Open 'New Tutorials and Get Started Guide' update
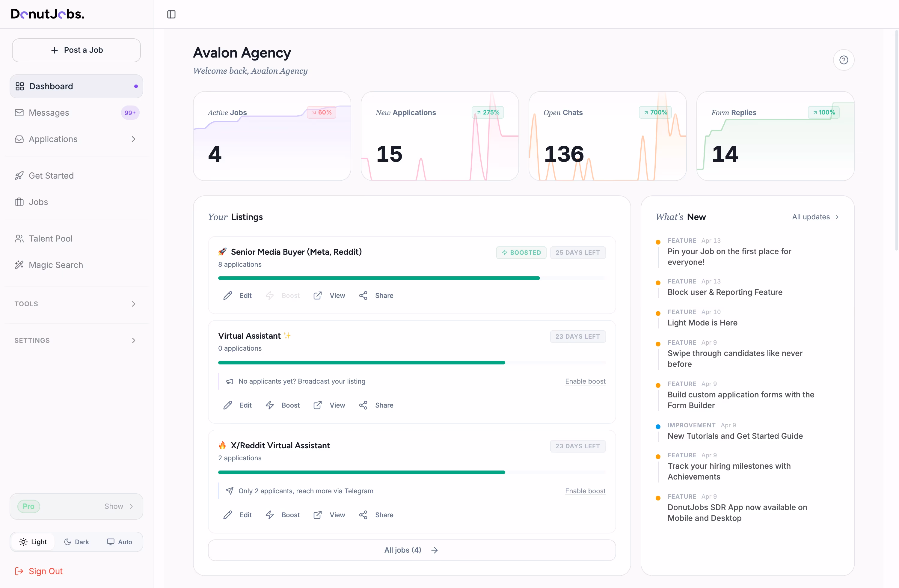 click(x=735, y=436)
